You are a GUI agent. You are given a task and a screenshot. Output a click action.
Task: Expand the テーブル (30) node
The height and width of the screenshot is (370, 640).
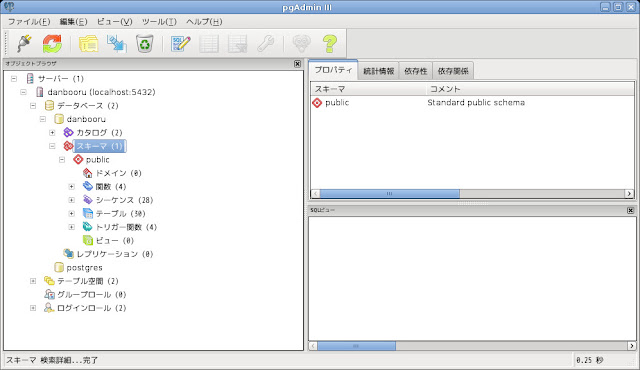[x=71, y=213]
